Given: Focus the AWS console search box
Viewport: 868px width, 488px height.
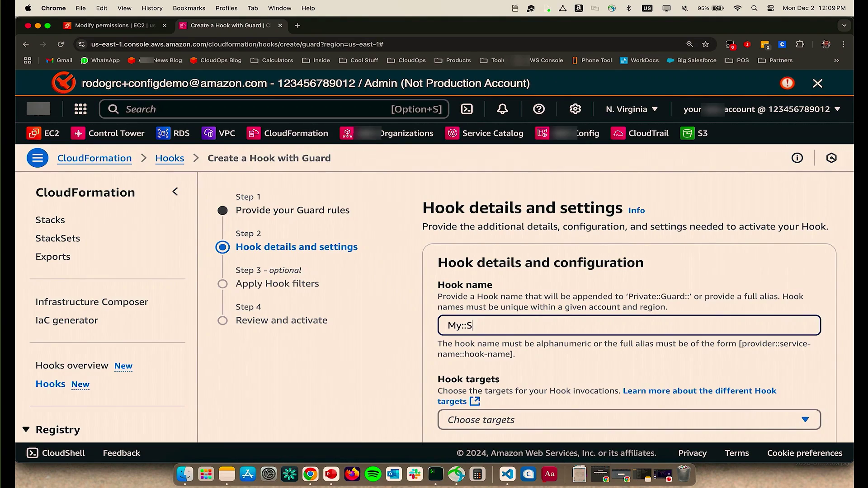Looking at the screenshot, I should pyautogui.click(x=274, y=109).
